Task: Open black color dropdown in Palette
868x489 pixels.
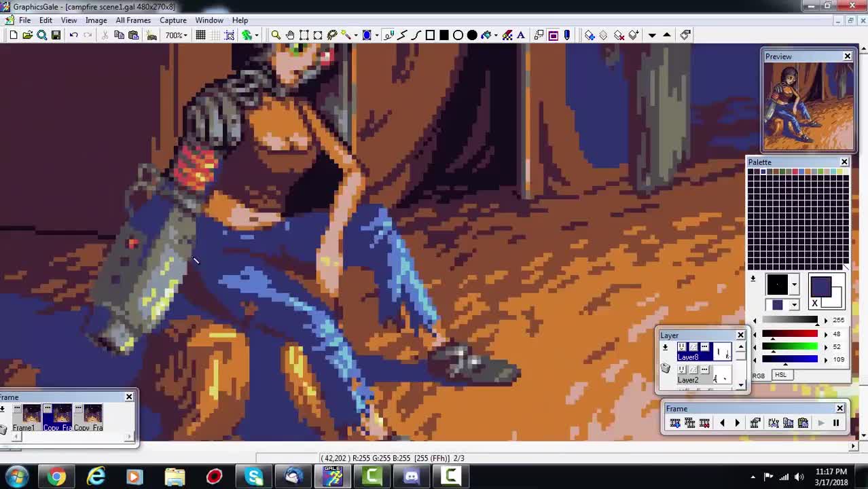Action: tap(794, 285)
